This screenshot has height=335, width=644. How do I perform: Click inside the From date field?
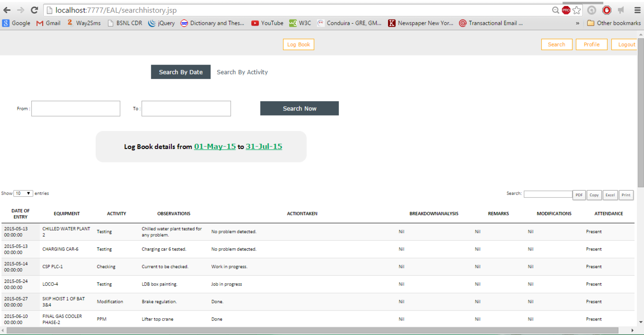pyautogui.click(x=75, y=108)
